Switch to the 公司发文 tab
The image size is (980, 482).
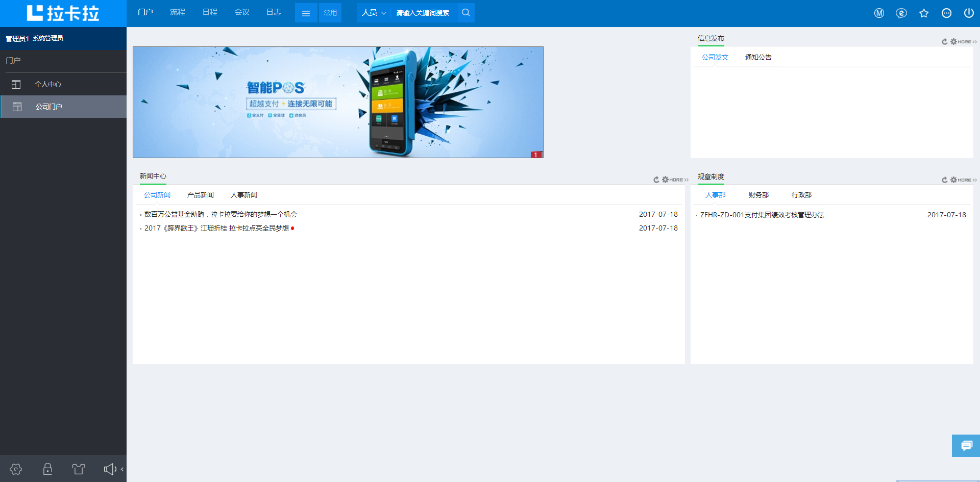715,57
